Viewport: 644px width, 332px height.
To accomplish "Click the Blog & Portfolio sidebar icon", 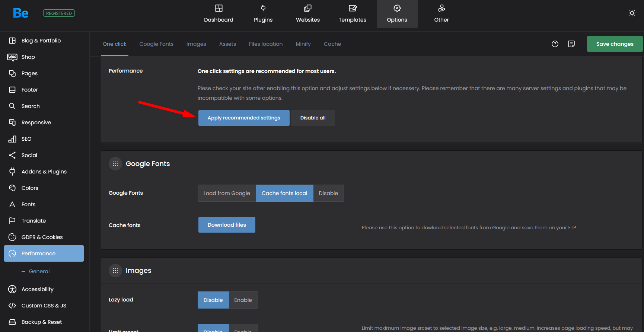I will click(x=12, y=41).
